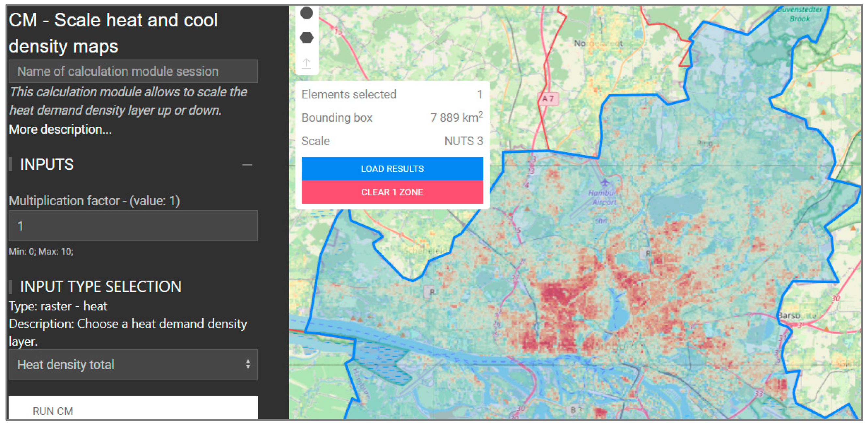The image size is (868, 426).
Task: Click the A7 highway shield on map
Action: pyautogui.click(x=548, y=99)
